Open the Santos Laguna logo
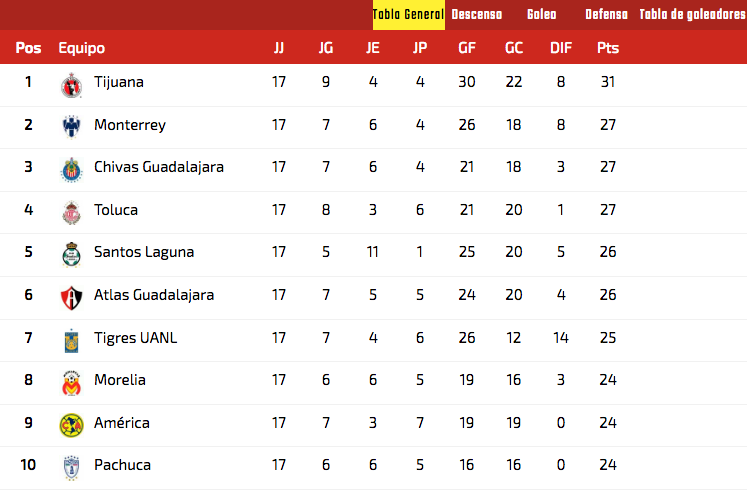Screen dimensions: 747x490 pyautogui.click(x=71, y=255)
